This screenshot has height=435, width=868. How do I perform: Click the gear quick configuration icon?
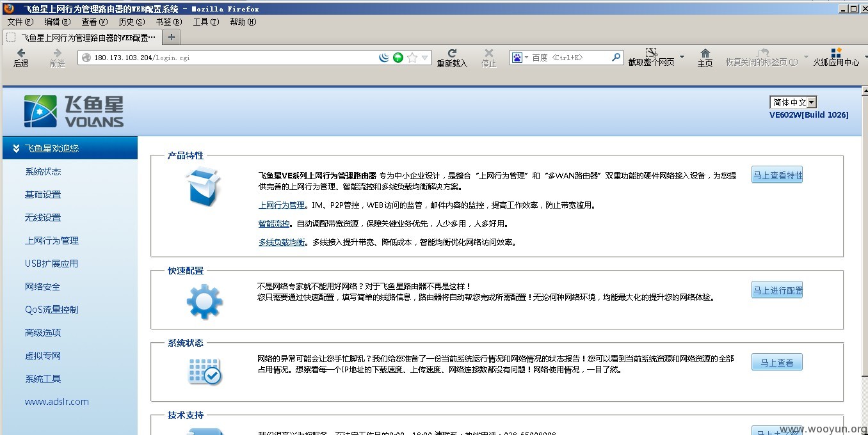[x=205, y=301]
